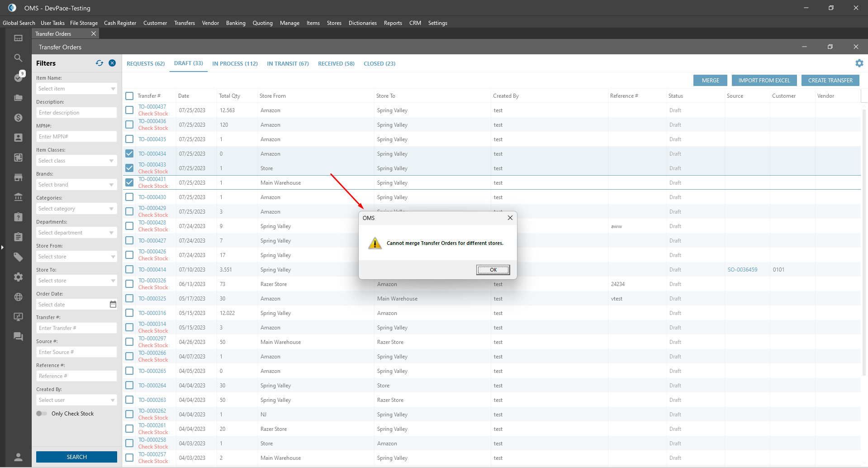The image size is (868, 468).
Task: Switch to the Requests (62) tab
Action: [x=146, y=64]
